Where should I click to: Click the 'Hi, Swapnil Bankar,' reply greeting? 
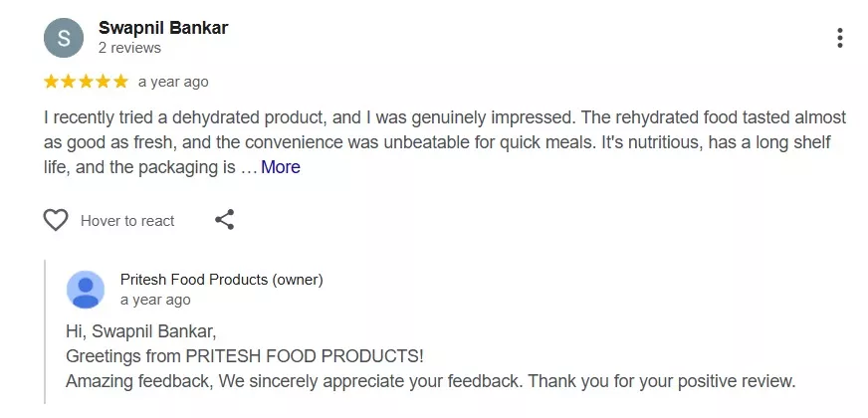[x=140, y=331]
